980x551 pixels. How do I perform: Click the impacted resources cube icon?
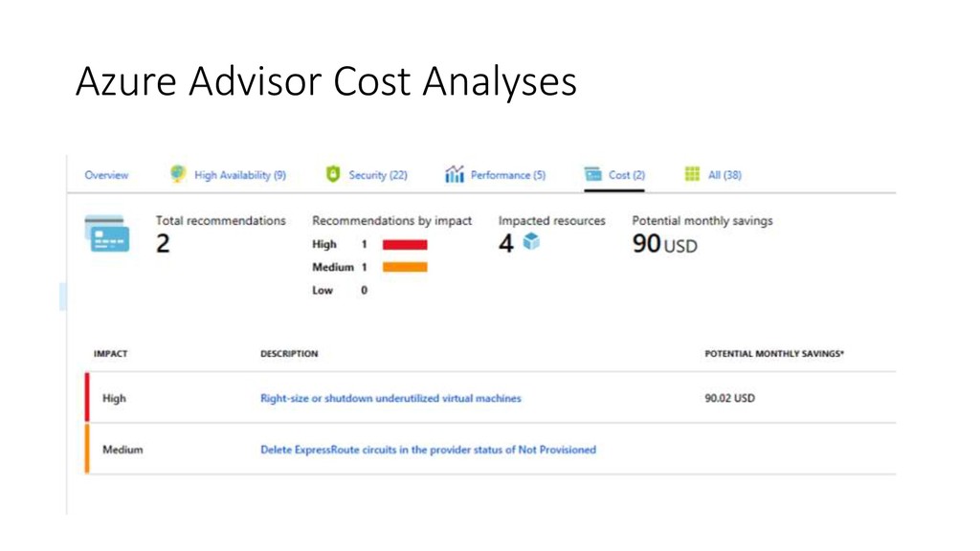tap(531, 241)
